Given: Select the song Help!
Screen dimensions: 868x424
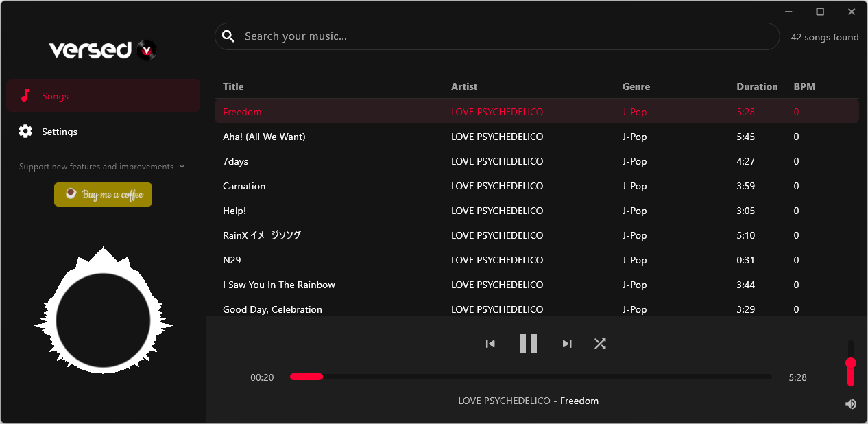Looking at the screenshot, I should [536, 211].
